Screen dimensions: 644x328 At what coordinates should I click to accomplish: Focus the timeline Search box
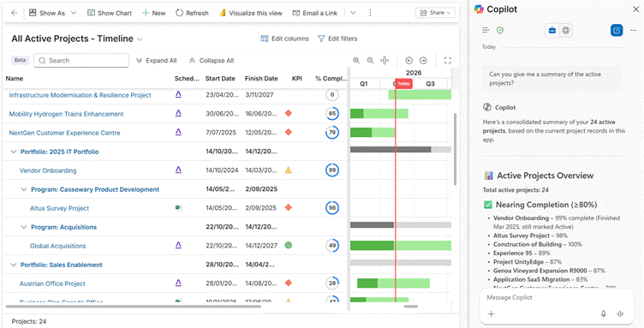pos(81,60)
